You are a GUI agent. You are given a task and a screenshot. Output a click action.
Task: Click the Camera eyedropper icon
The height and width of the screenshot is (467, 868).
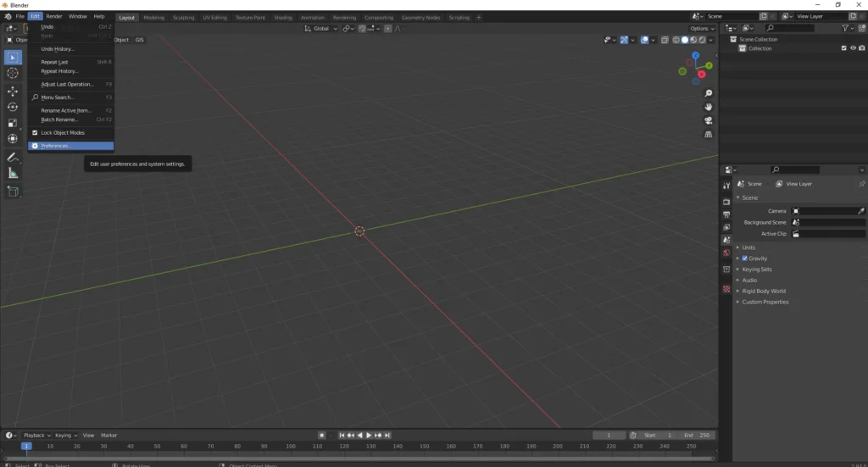(861, 211)
